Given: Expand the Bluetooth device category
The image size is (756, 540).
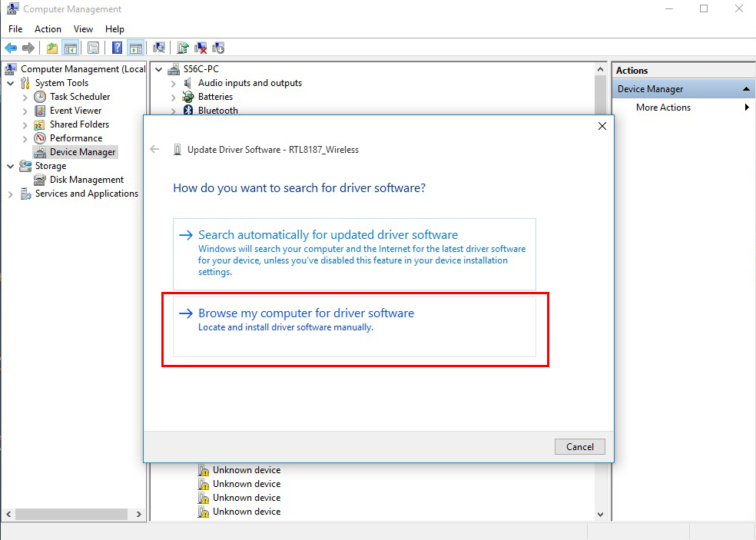Looking at the screenshot, I should (x=172, y=110).
